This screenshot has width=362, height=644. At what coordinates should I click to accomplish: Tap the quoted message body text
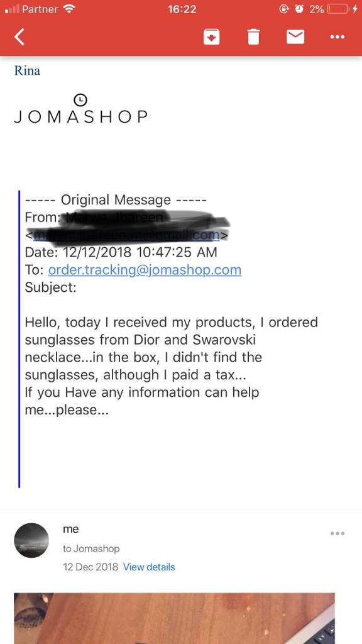click(x=172, y=366)
